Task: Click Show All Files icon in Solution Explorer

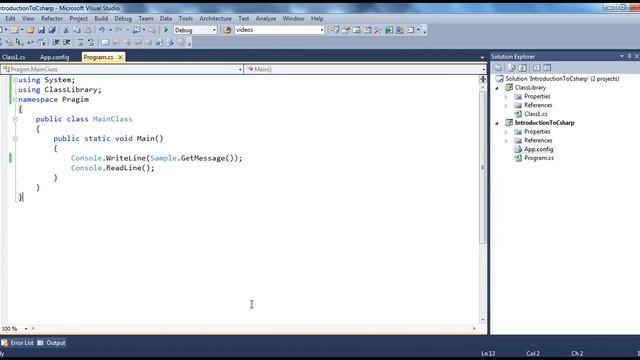Action: pos(511,68)
